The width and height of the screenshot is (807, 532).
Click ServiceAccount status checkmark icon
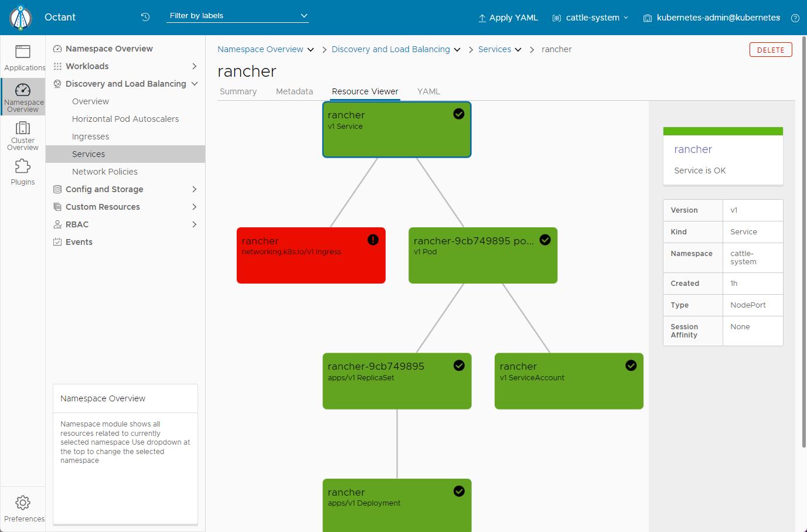(631, 366)
